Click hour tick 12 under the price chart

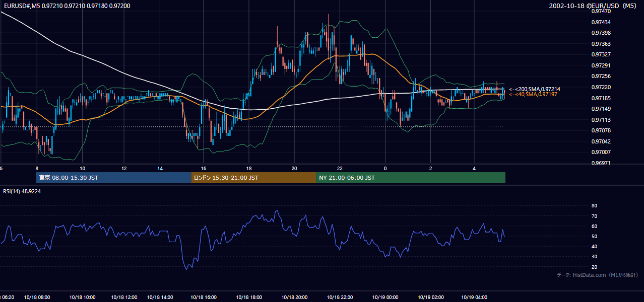pyautogui.click(x=124, y=168)
